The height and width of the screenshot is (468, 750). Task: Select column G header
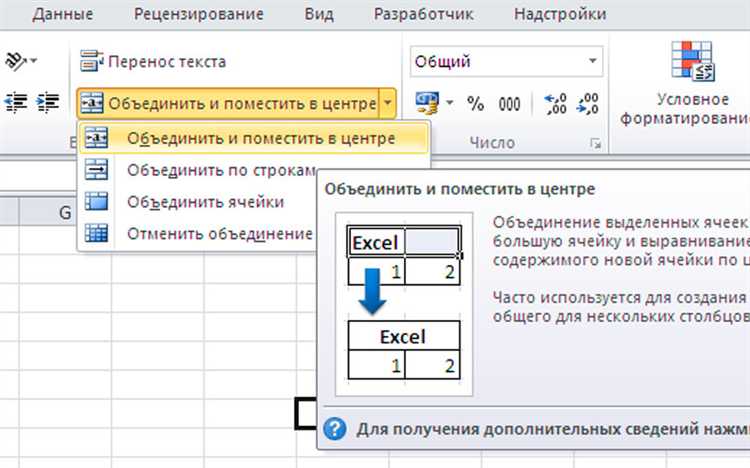point(65,212)
